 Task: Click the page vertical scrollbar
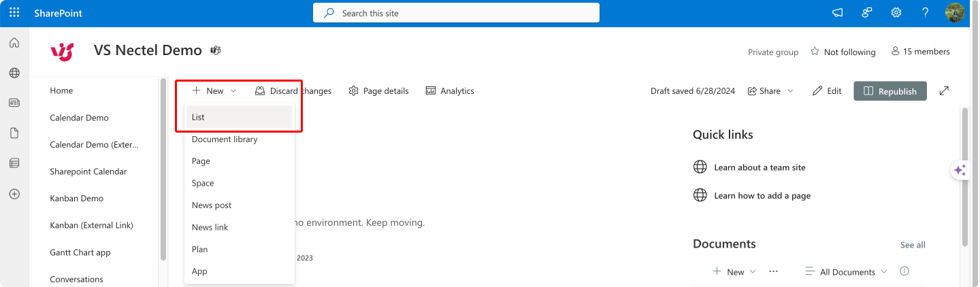pyautogui.click(x=964, y=177)
